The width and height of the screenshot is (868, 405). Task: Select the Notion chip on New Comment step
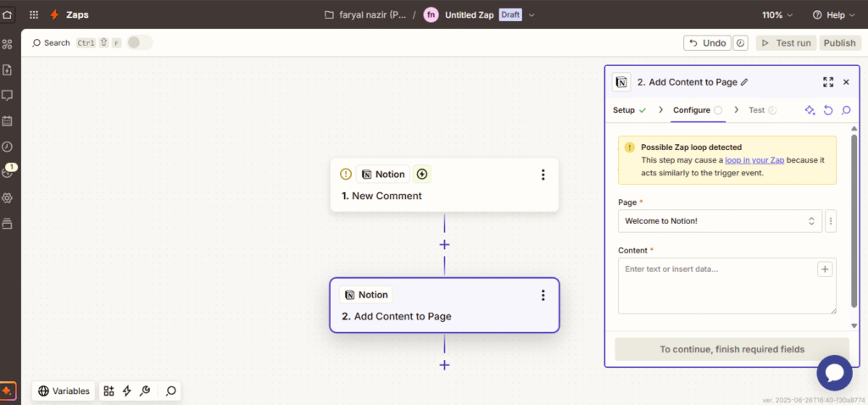pos(383,175)
